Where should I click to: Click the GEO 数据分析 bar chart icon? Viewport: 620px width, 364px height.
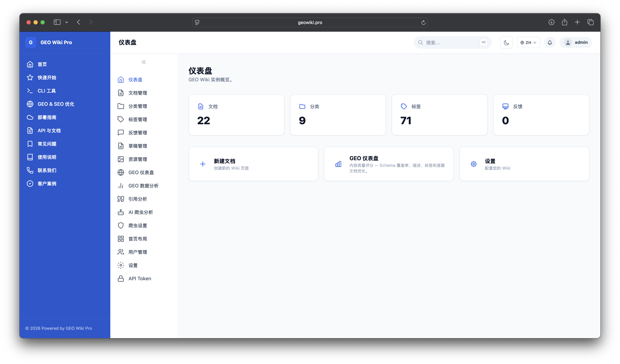pos(121,186)
